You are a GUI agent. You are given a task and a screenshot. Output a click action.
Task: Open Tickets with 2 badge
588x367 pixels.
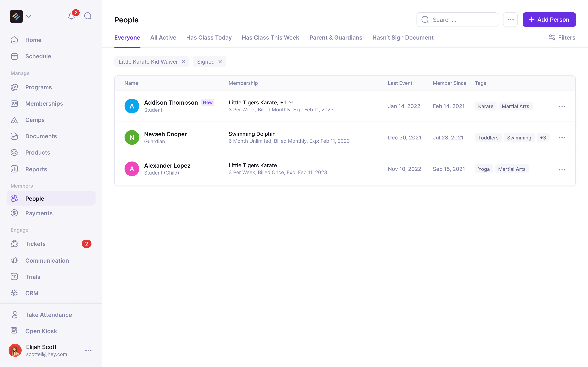coord(36,244)
